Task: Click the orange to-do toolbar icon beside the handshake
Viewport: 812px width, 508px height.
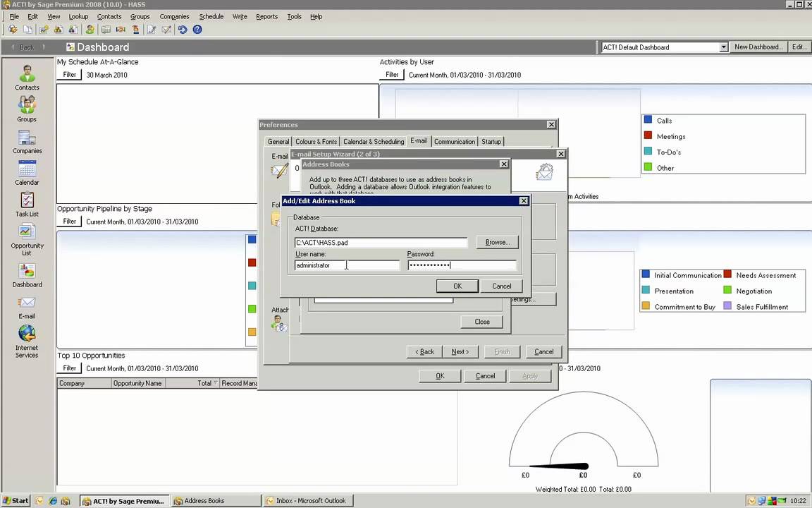Action: click(x=135, y=30)
